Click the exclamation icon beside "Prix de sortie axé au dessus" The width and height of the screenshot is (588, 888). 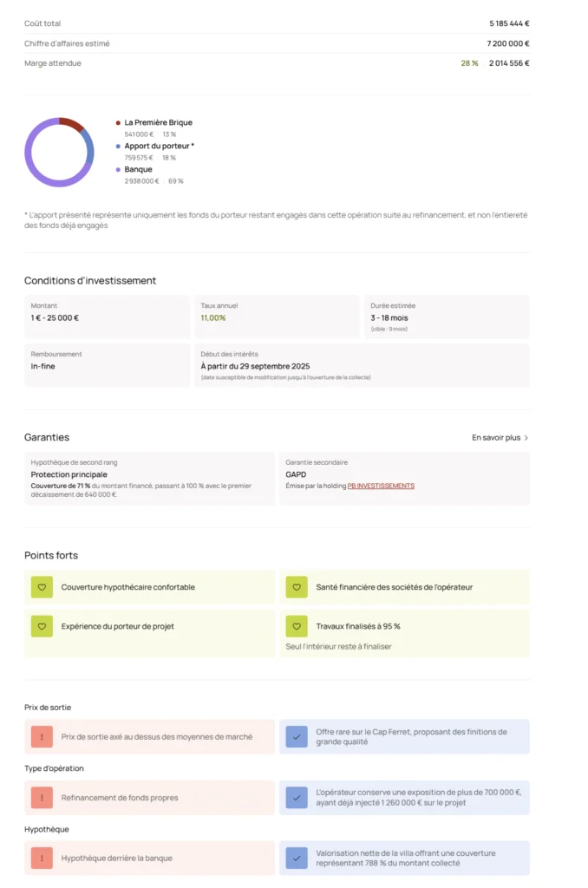point(42,736)
